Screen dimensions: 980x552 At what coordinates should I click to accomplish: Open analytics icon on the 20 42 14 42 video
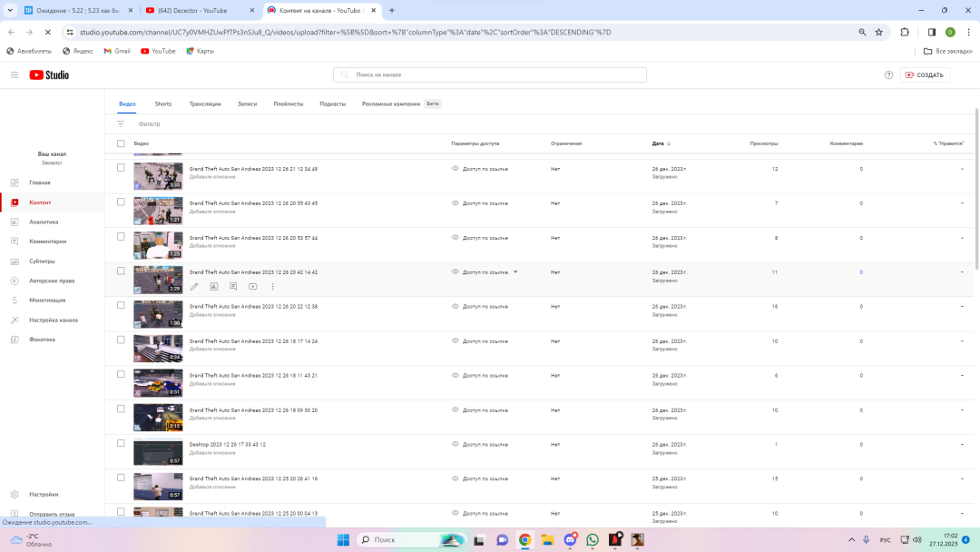click(x=214, y=286)
